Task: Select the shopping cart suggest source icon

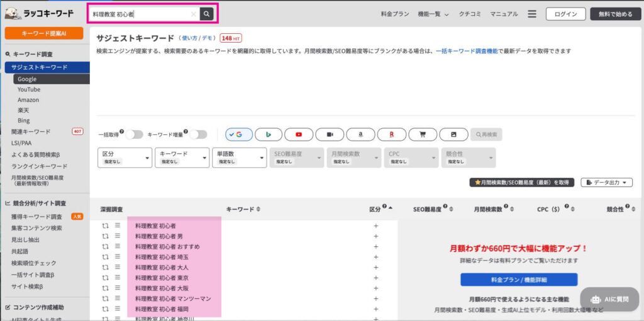Action: (x=423, y=134)
